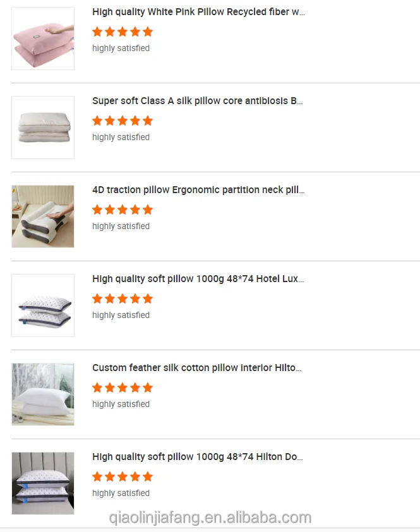Click star rating under Custom feather silk pillow
Viewport: 420px width, 532px height.
(123, 387)
